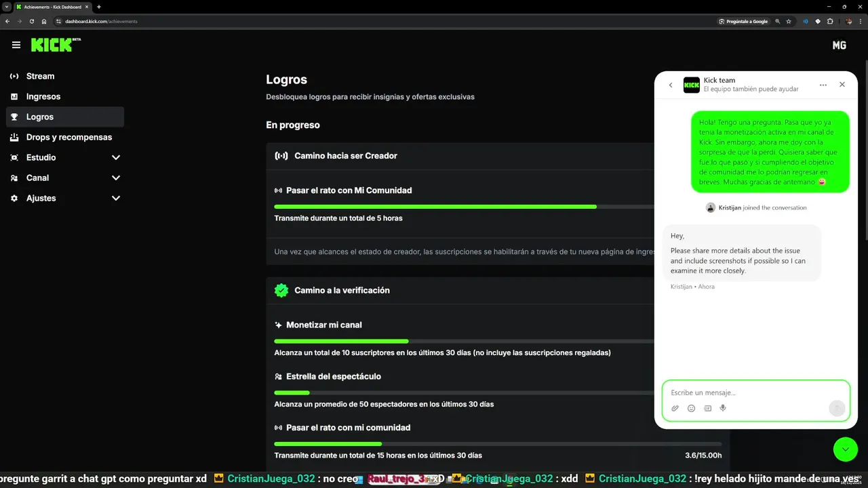Open the Chrome profile avatar
This screenshot has width=868, height=488.
[x=848, y=21]
